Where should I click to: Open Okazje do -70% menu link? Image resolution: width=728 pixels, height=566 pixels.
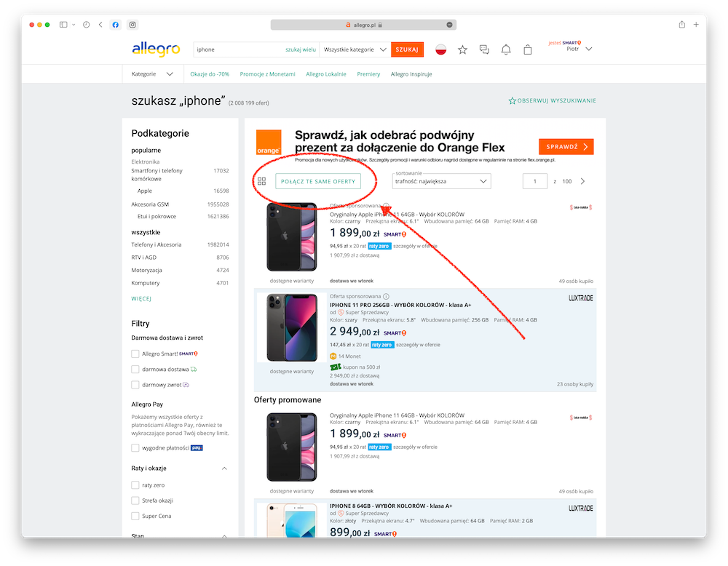[x=210, y=74]
